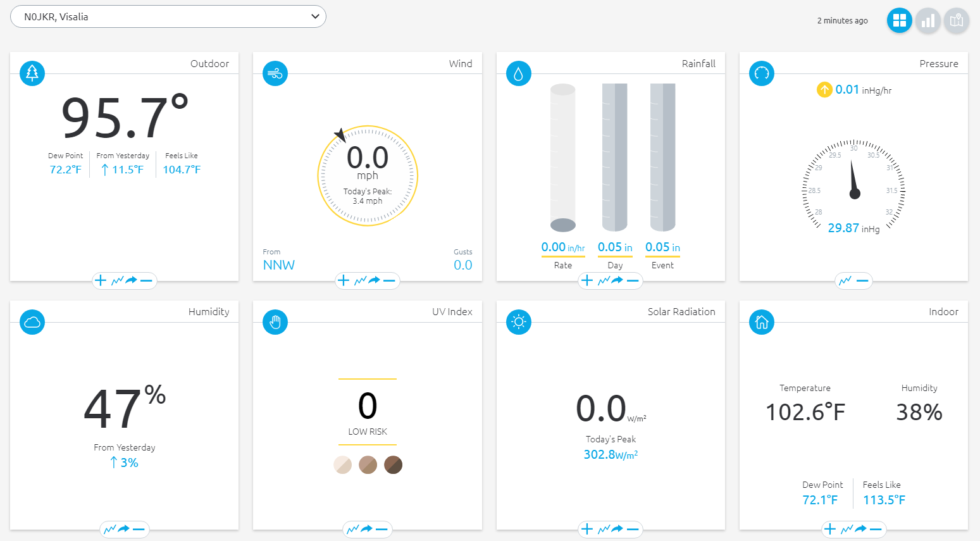Expand the Solar Radiation tile with plus
980x541 pixels.
click(x=587, y=529)
